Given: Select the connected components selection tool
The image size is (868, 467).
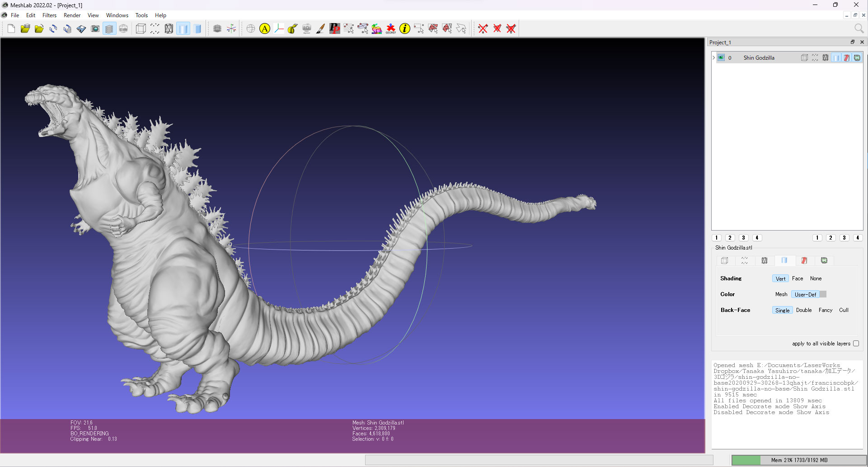Looking at the screenshot, I should click(447, 29).
